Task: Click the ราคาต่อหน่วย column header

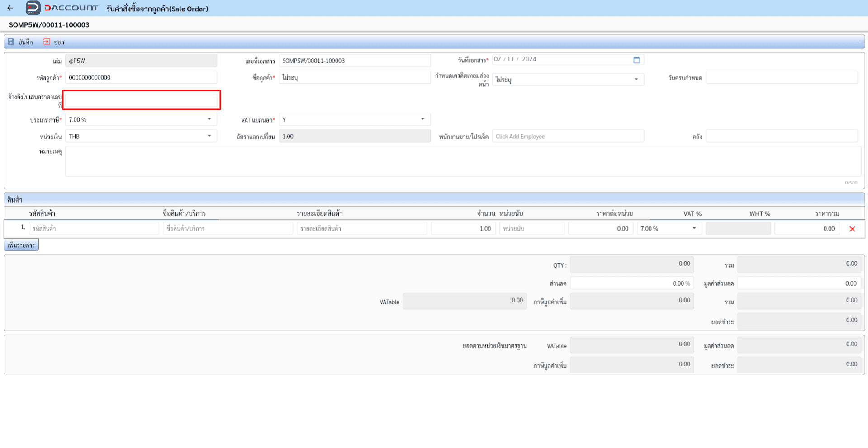Action: pyautogui.click(x=614, y=213)
